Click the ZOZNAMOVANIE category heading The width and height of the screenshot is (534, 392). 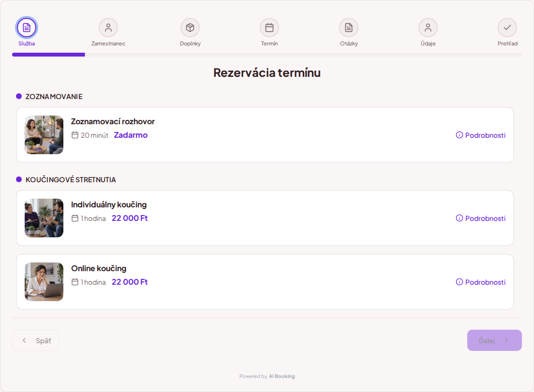coord(54,97)
